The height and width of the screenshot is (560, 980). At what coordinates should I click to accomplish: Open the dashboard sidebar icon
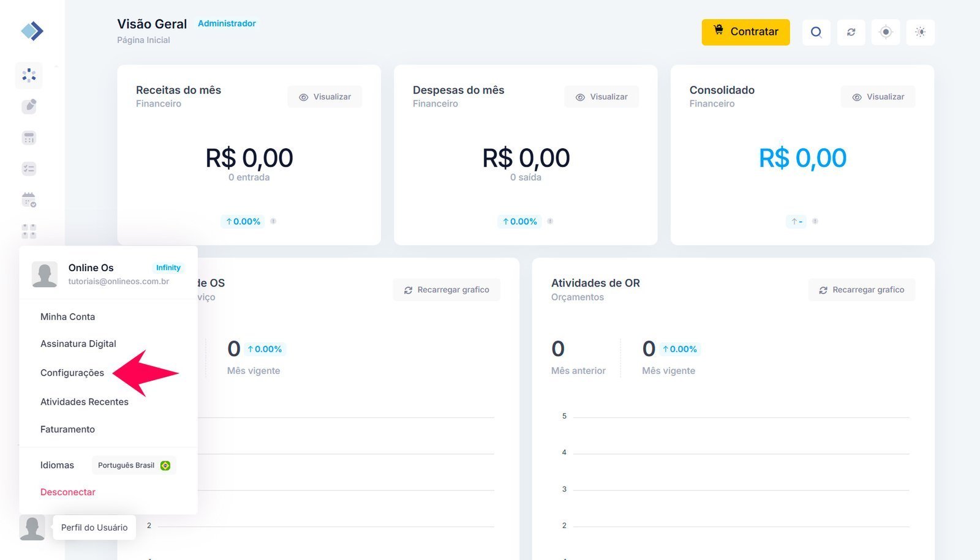pyautogui.click(x=29, y=75)
